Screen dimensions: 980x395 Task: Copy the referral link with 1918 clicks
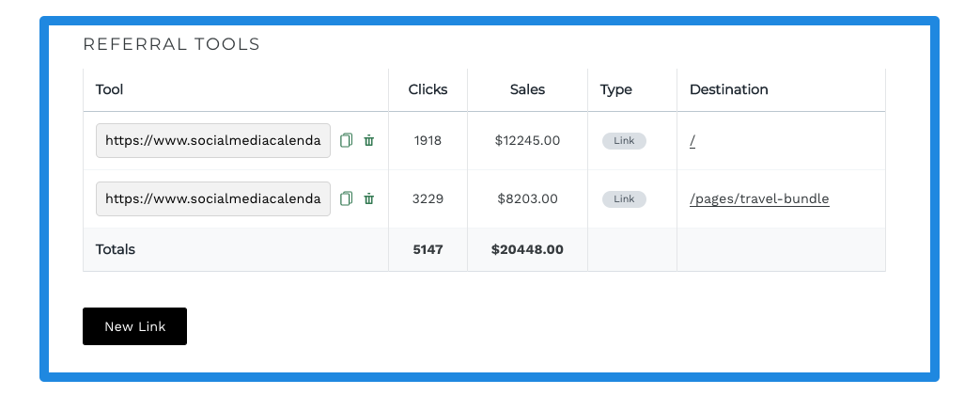pos(347,140)
